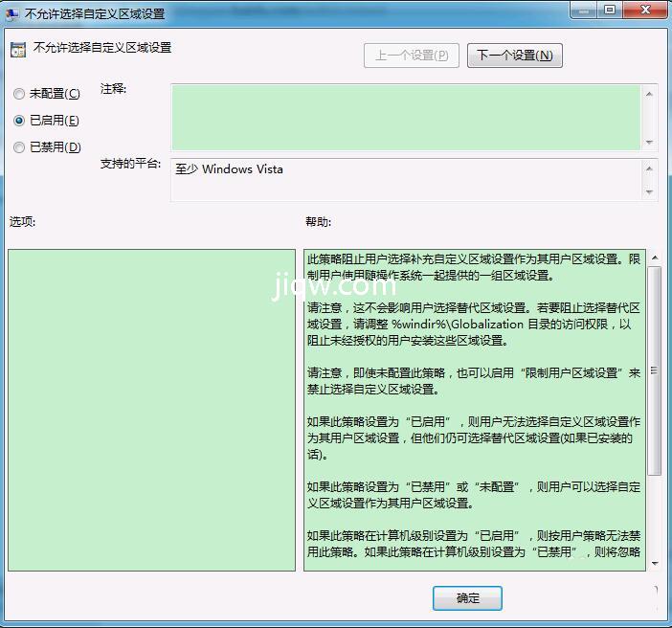Click down arrow of supported platform scrollbar

[650, 191]
